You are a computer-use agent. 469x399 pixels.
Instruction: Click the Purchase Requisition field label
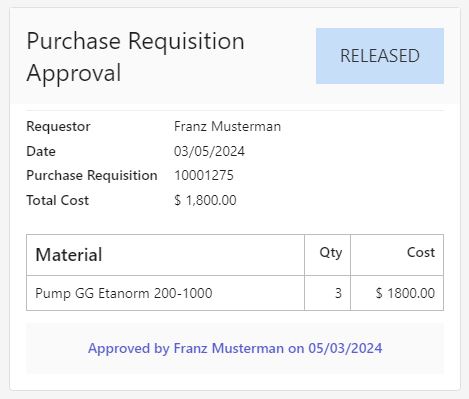[92, 176]
